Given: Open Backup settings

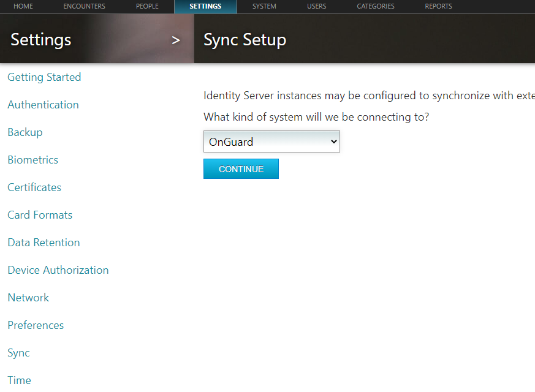Looking at the screenshot, I should pyautogui.click(x=25, y=132).
